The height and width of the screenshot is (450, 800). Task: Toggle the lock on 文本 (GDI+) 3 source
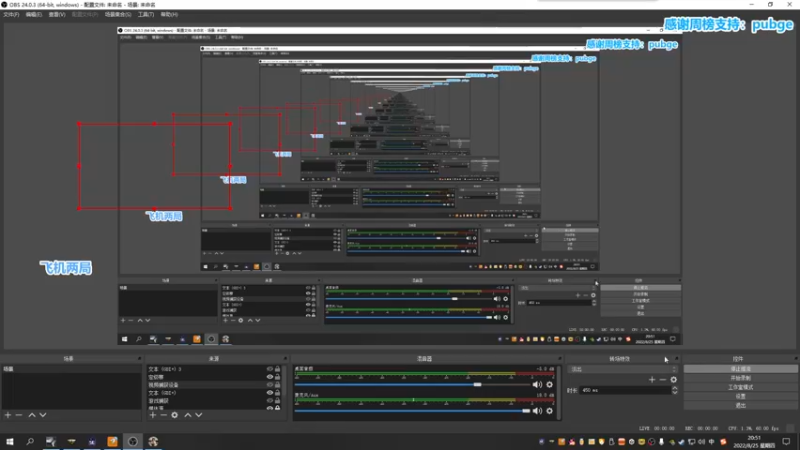click(278, 369)
